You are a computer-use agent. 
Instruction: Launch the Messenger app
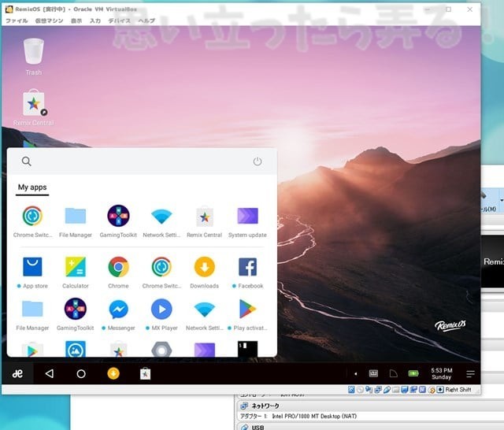tap(118, 315)
